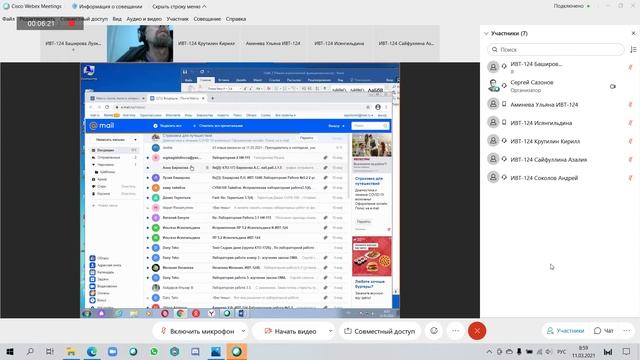Image resolution: width=640 pixels, height=360 pixels.
Task: Open the Аудио и видео menu
Action: click(x=144, y=19)
